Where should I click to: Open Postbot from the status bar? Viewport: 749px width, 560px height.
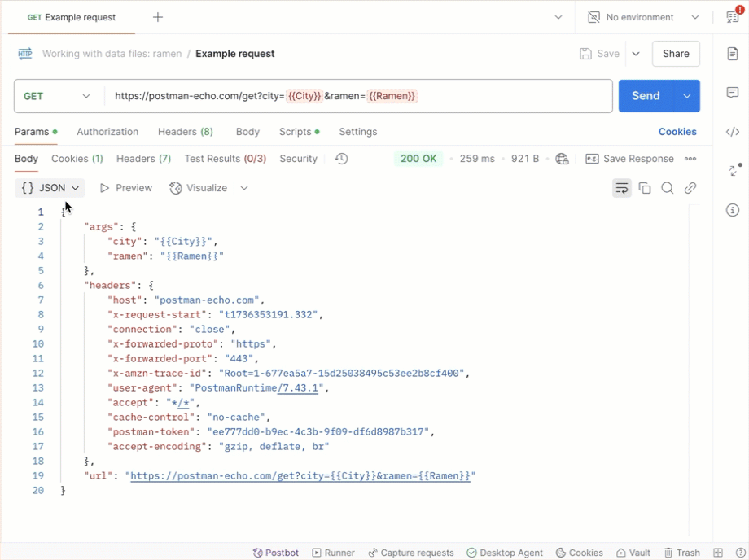[x=275, y=553]
